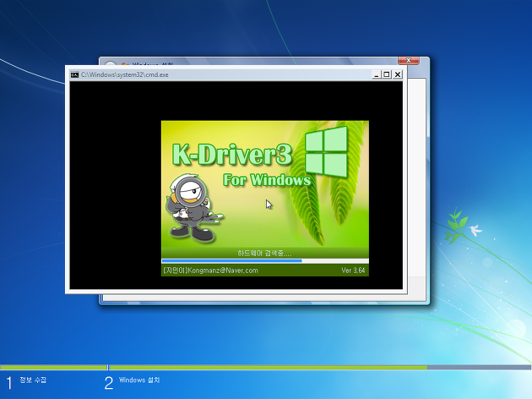Click Kongmanz@Naver.com author text

pos(210,271)
